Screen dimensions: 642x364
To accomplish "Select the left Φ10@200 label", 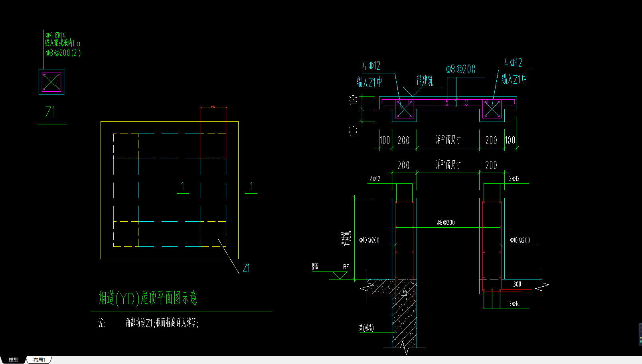I will tap(369, 240).
